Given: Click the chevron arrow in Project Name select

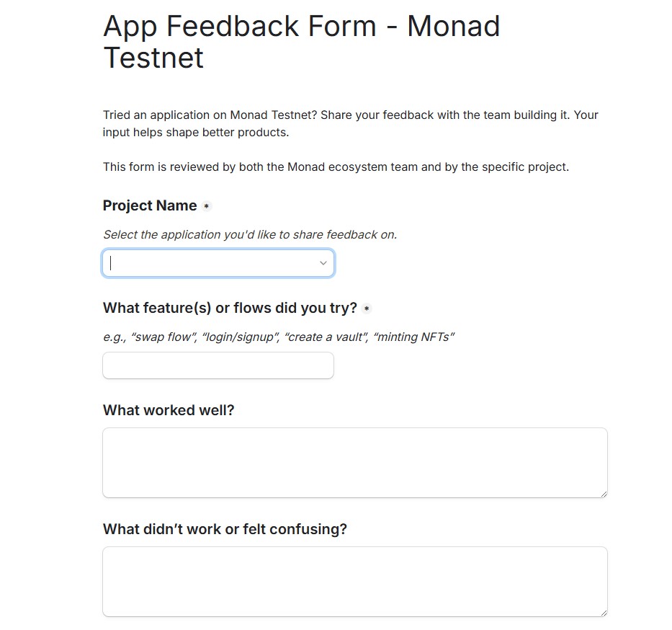Looking at the screenshot, I should coord(323,263).
